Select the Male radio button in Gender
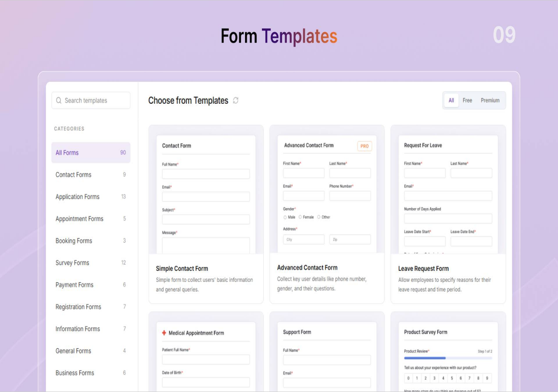Viewport: 558px width, 392px height. pyautogui.click(x=285, y=217)
